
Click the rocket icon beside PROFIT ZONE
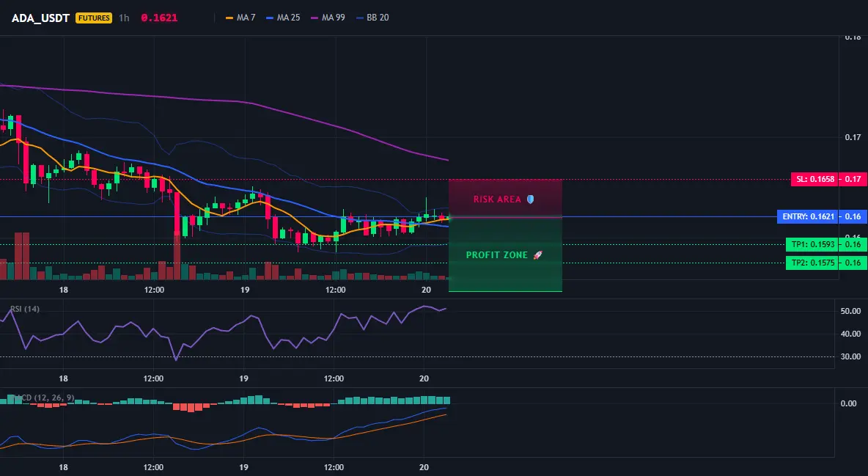(537, 255)
